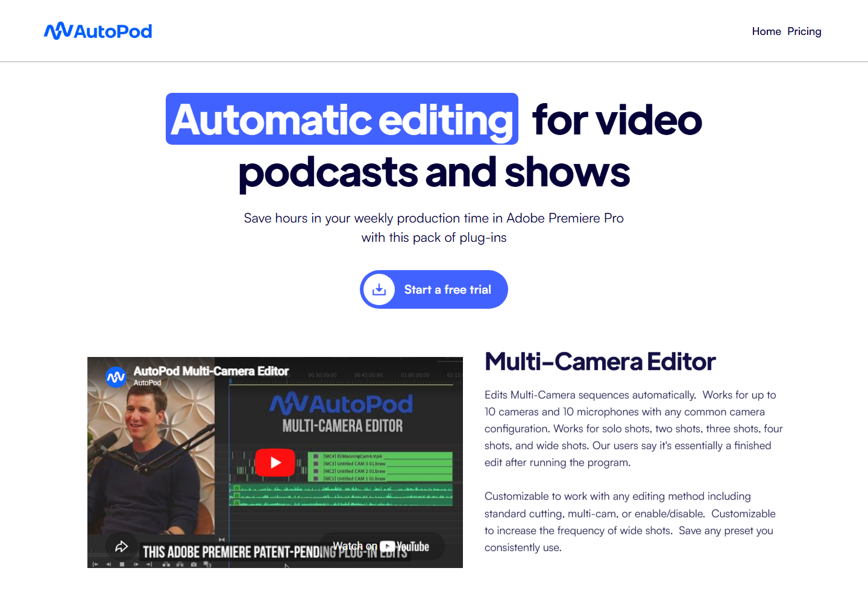The image size is (868, 603).
Task: Open the Pricing navigation link
Action: click(x=804, y=31)
